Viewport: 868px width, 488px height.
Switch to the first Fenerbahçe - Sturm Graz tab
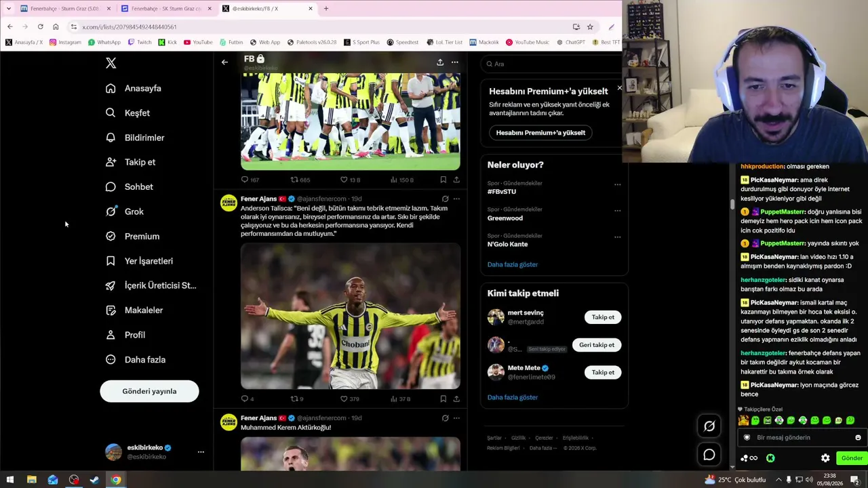[x=64, y=9]
